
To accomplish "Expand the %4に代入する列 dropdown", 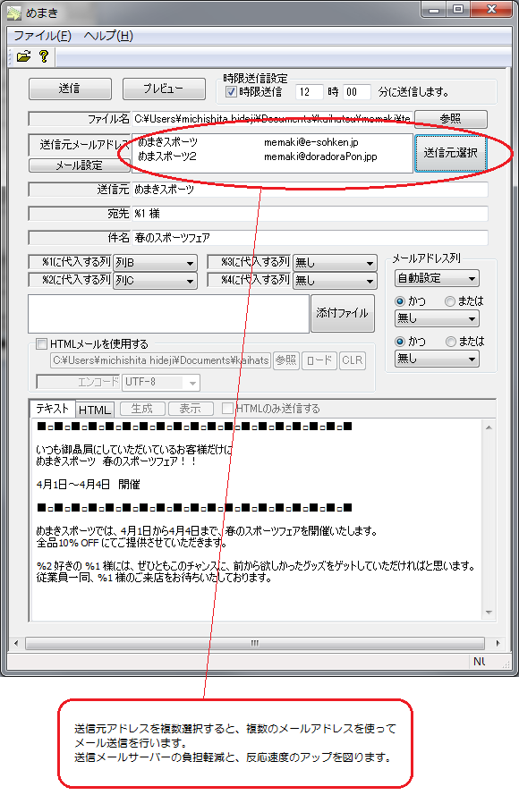I will pos(335,280).
